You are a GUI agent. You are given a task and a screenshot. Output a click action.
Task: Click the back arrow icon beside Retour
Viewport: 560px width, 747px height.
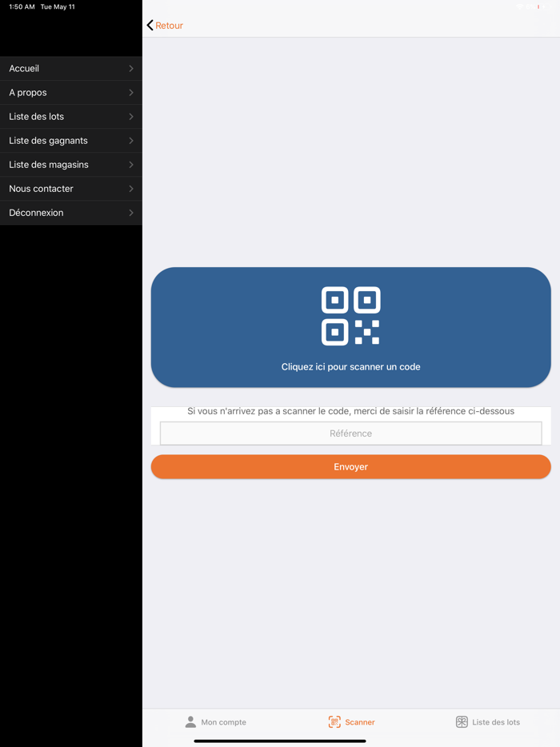coord(150,26)
